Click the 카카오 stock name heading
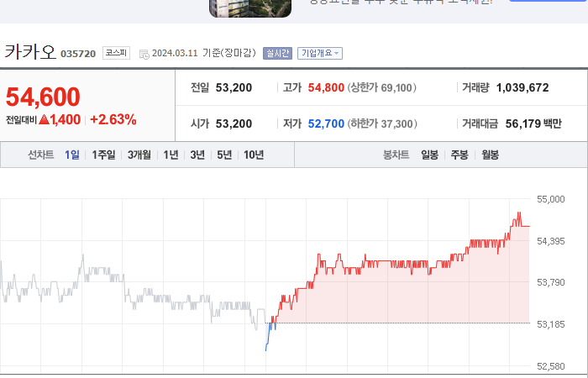This screenshot has height=378, width=588. [30, 52]
